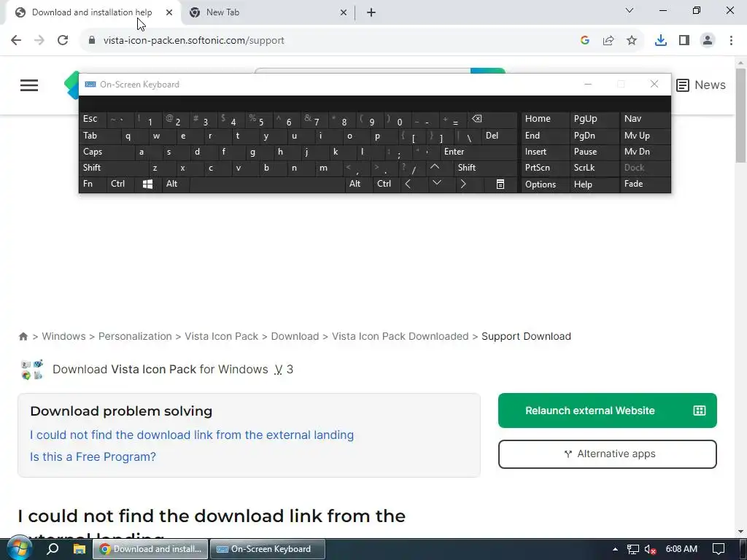The height and width of the screenshot is (560, 747).
Task: Click Enter key on On-Screen Keyboard
Action: coord(479,152)
